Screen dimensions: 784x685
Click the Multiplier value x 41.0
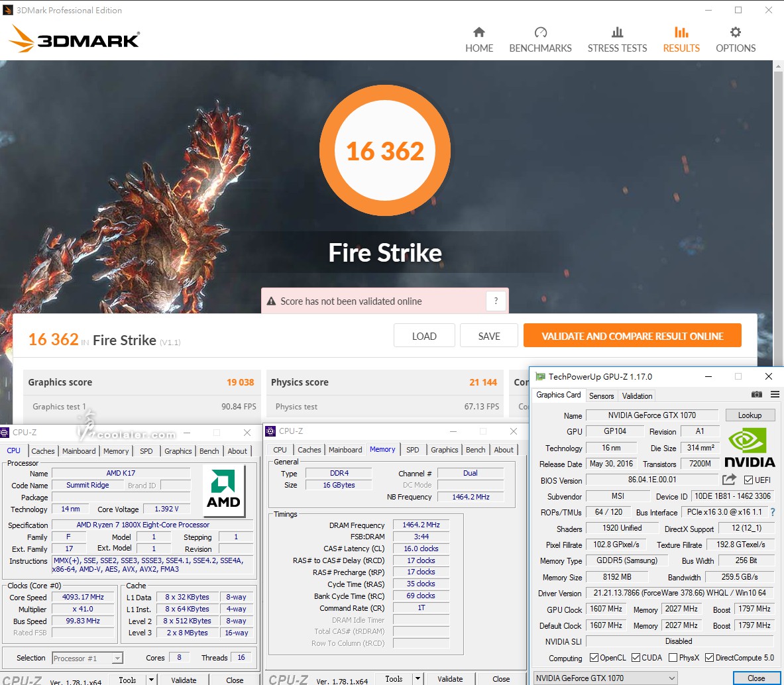pos(83,609)
